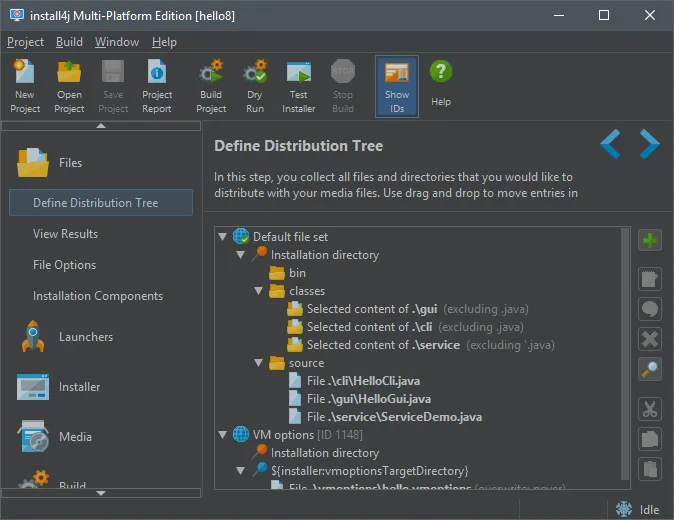Select File .\gui\HelloGui.java row
674x520 pixels.
pyautogui.click(x=360, y=399)
